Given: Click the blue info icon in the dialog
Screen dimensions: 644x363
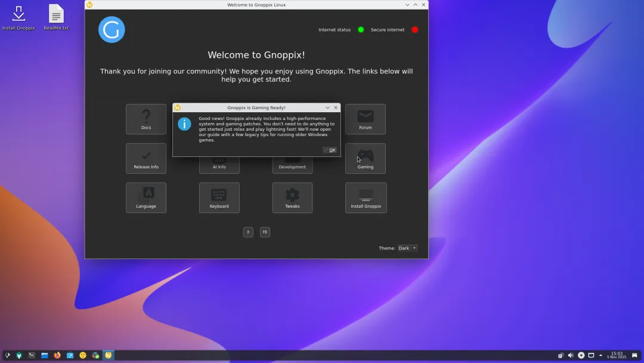Looking at the screenshot, I should [x=184, y=124].
